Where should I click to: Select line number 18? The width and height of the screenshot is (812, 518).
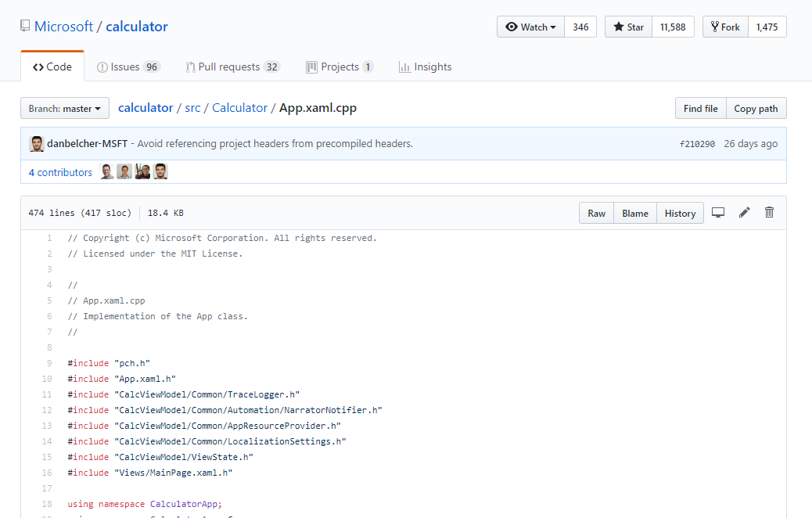coord(47,503)
